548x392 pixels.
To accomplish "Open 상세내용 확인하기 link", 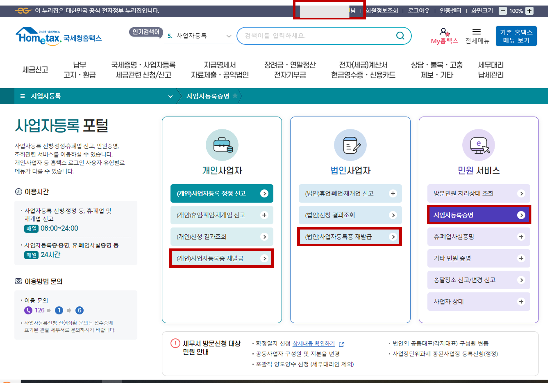I will pos(313,343).
